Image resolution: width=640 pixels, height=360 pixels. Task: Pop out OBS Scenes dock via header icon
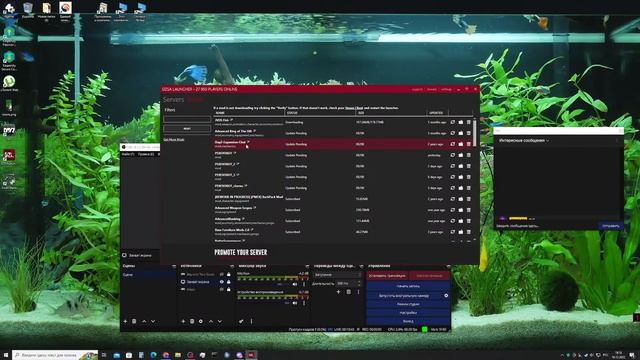[x=174, y=266]
